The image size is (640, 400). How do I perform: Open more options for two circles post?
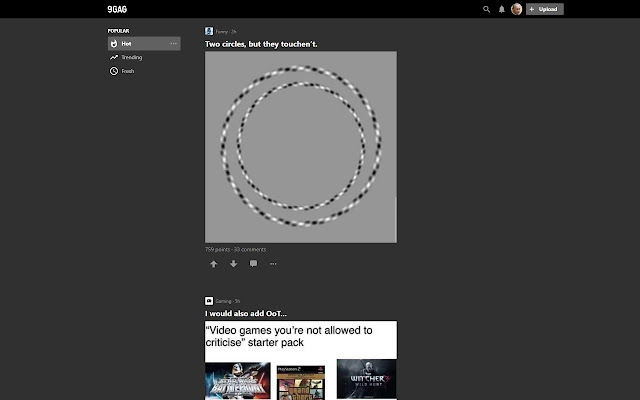coord(273,264)
